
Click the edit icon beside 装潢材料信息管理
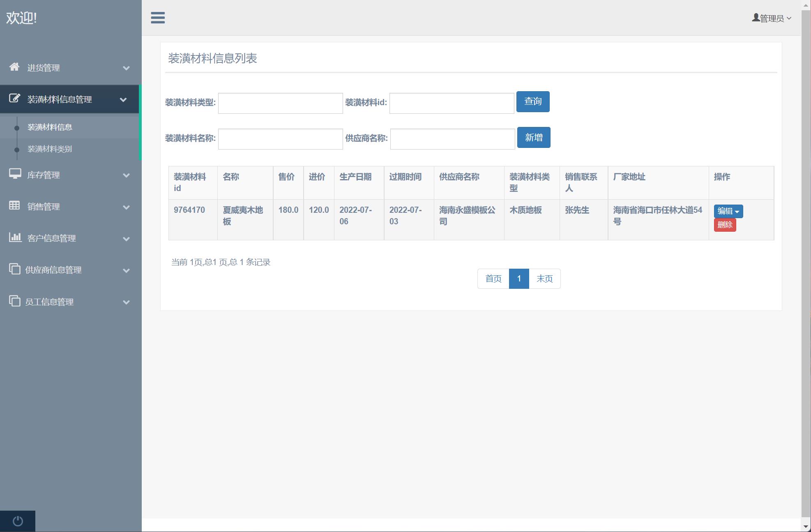pos(14,99)
